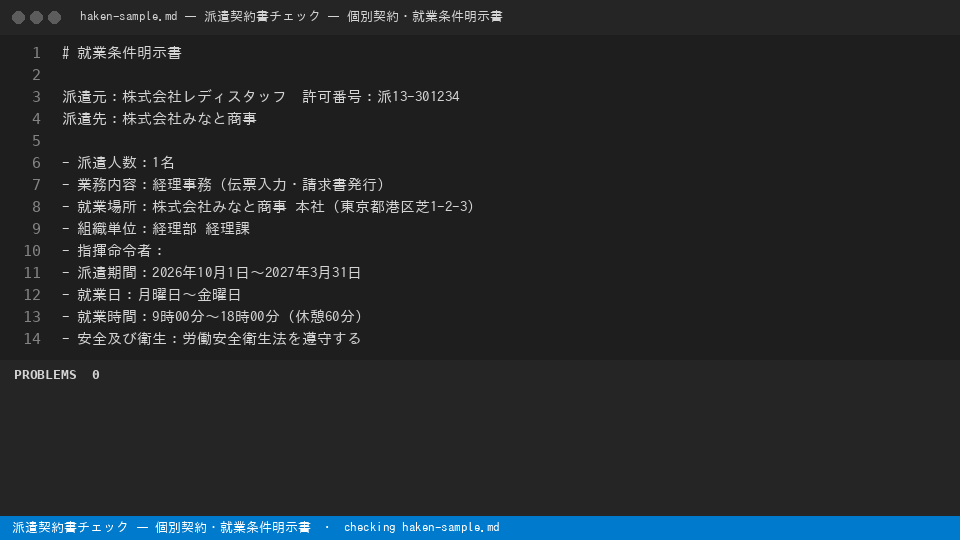Click the 安全及び衛生 line
This screenshot has height=540, width=960.
point(212,339)
